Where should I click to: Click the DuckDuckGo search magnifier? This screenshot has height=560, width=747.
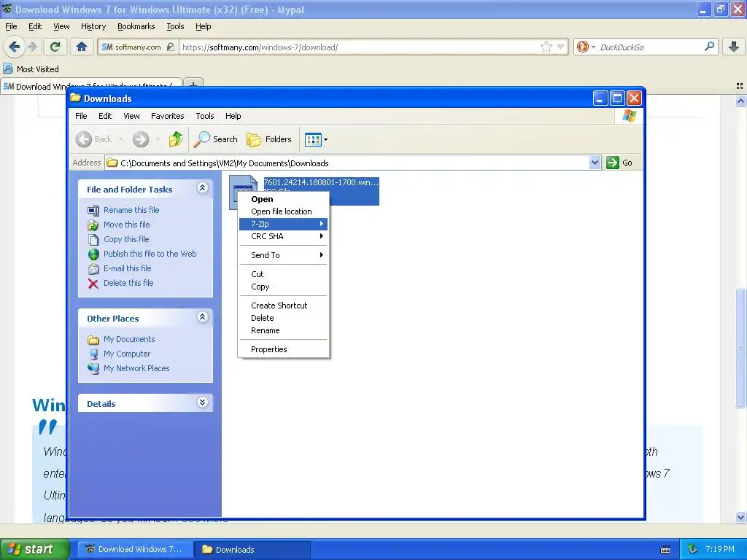(709, 47)
